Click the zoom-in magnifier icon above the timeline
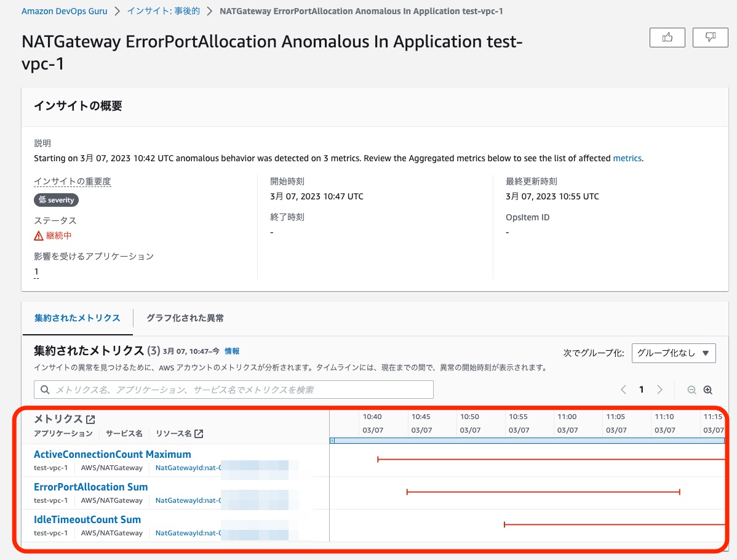737x560 pixels. pos(708,390)
